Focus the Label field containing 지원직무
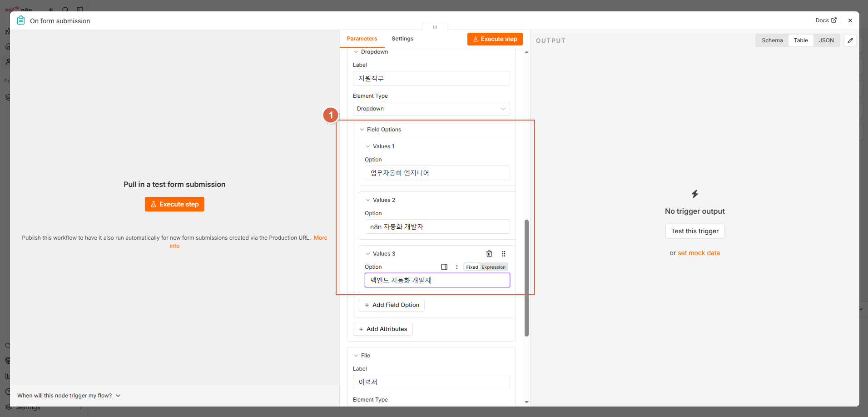 (432, 78)
